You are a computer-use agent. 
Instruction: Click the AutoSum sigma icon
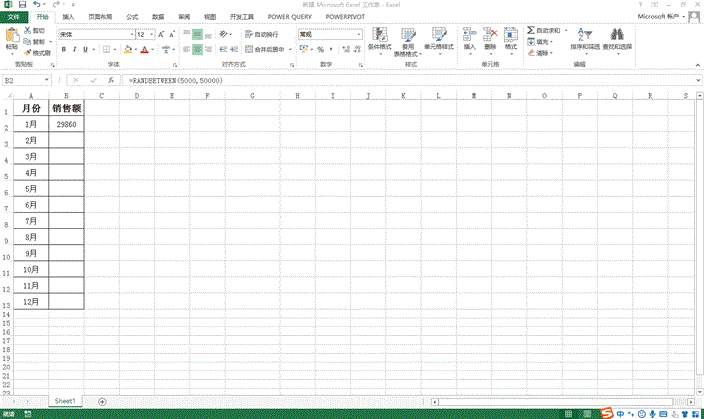[x=531, y=31]
